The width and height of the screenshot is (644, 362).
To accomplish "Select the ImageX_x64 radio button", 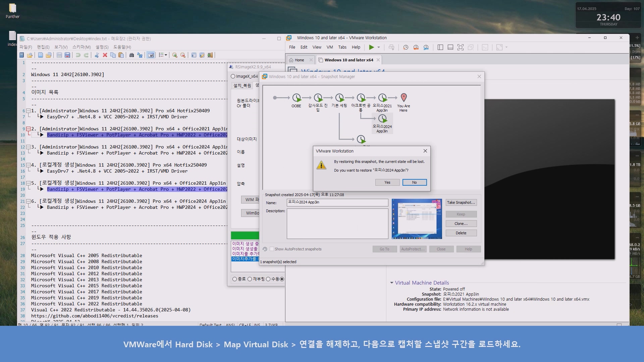I will (x=233, y=76).
